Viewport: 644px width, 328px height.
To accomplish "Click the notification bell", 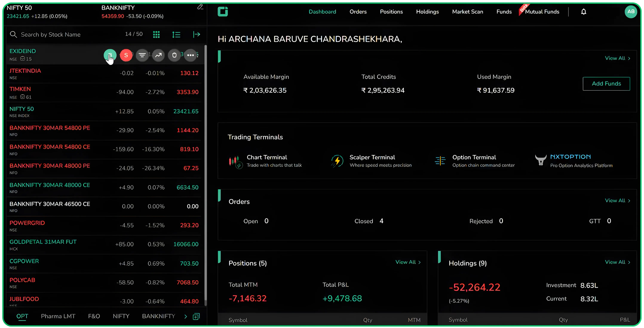I will click(584, 12).
